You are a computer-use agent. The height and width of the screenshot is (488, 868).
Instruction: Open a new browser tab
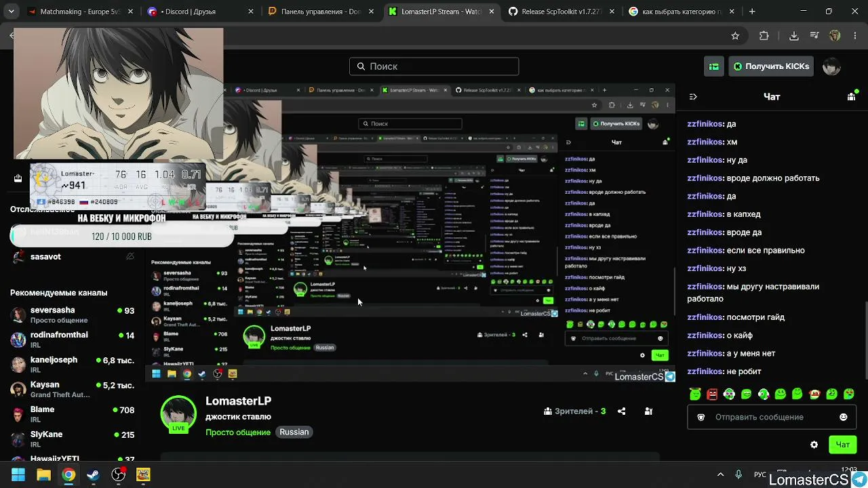(752, 12)
